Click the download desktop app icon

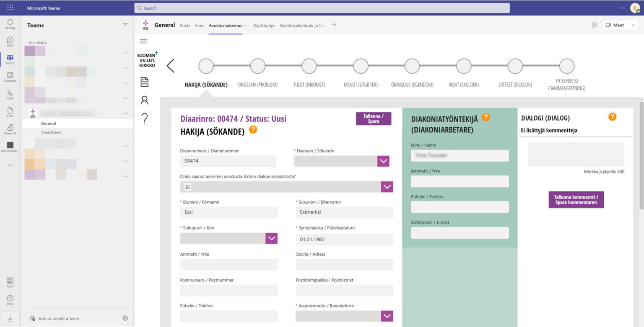10,319
